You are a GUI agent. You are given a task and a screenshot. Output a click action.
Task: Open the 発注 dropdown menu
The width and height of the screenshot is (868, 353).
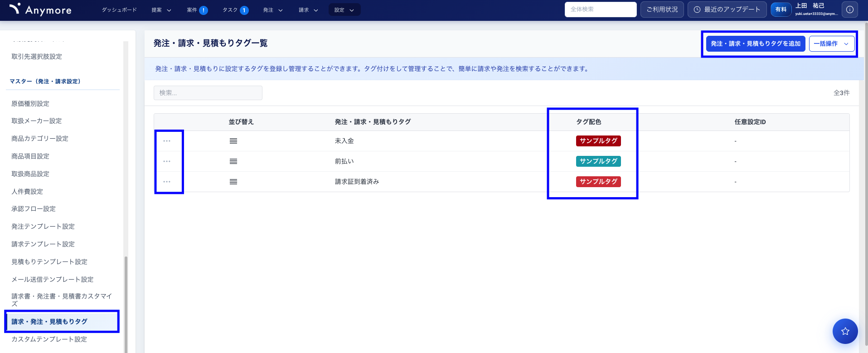tap(273, 10)
